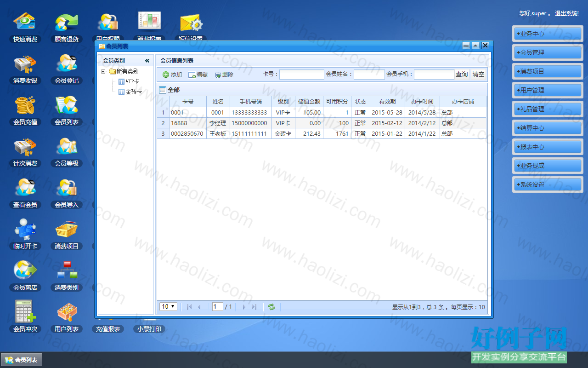Select the row for 李经理
This screenshot has width=588, height=368.
tap(322, 123)
